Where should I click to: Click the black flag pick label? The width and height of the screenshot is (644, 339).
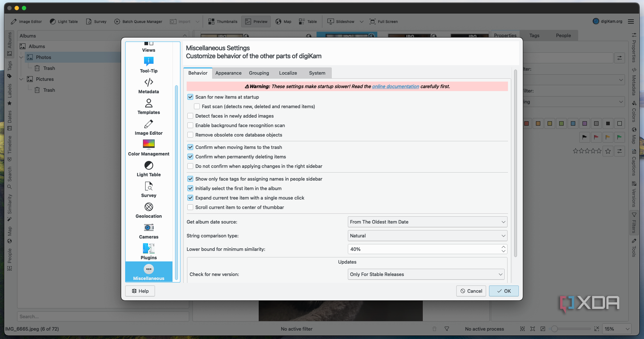(584, 137)
